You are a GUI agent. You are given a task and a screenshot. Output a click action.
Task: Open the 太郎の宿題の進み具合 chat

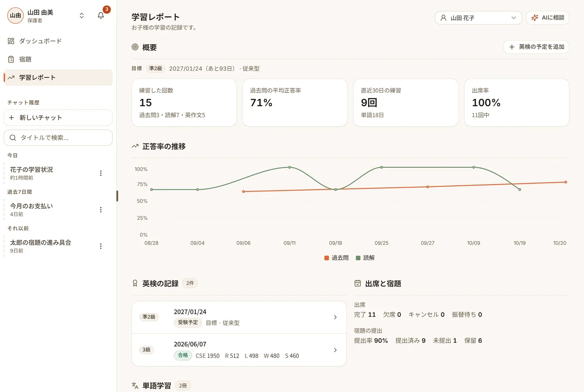[x=50, y=246]
